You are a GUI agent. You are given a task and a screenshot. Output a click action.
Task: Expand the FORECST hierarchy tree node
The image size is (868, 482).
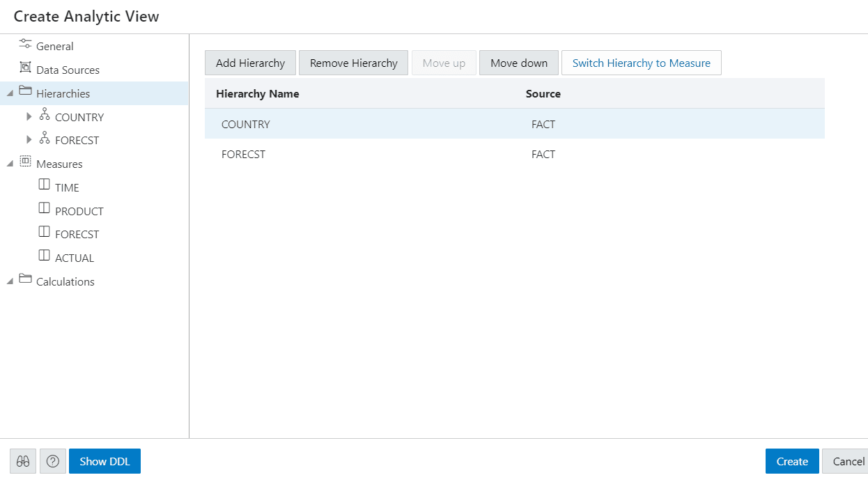(x=29, y=139)
